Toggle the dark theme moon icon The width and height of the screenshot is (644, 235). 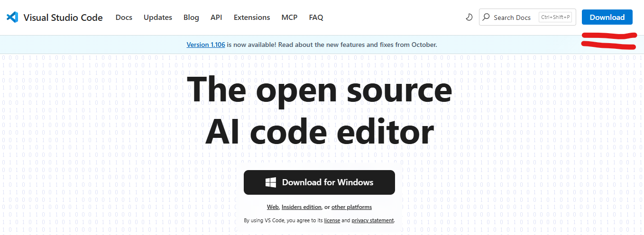[469, 18]
